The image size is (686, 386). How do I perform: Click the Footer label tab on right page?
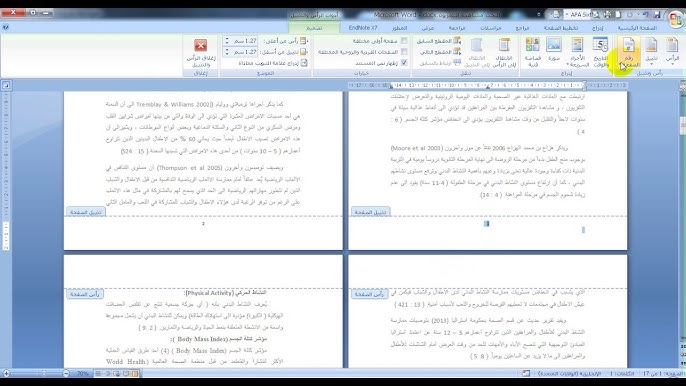[370, 212]
